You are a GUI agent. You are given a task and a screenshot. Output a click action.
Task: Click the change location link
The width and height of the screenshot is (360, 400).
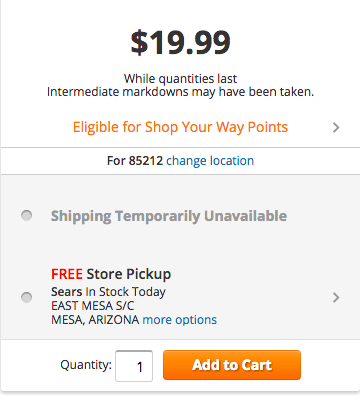pos(210,161)
